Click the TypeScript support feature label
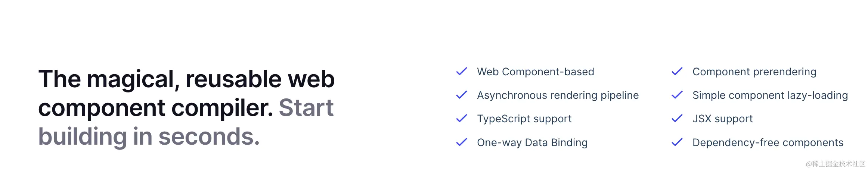 (524, 119)
